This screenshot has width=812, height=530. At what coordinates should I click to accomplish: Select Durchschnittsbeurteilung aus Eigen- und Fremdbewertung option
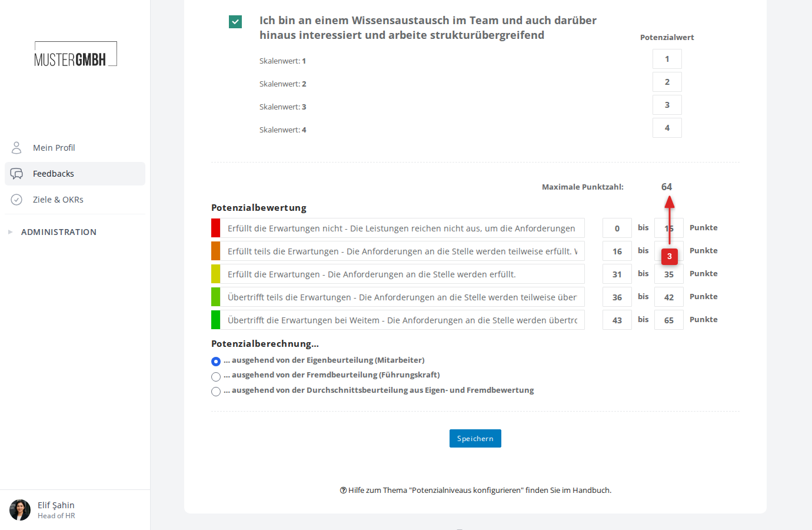coord(216,392)
